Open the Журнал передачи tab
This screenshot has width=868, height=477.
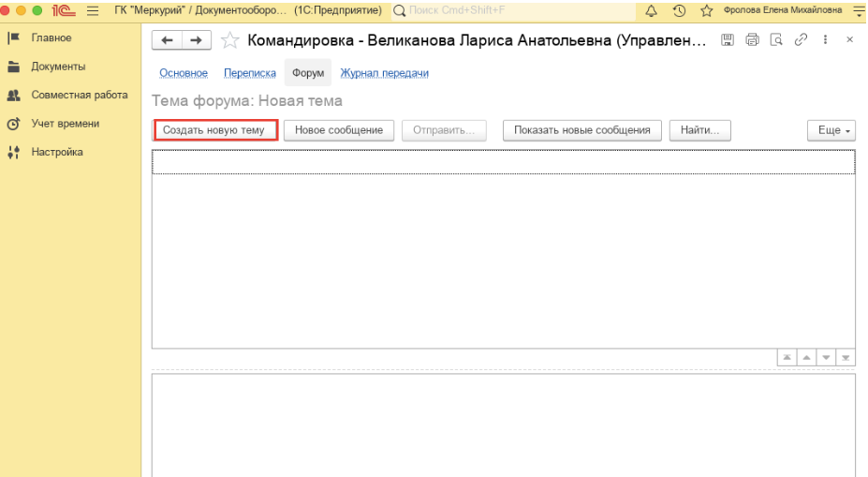pyautogui.click(x=384, y=73)
